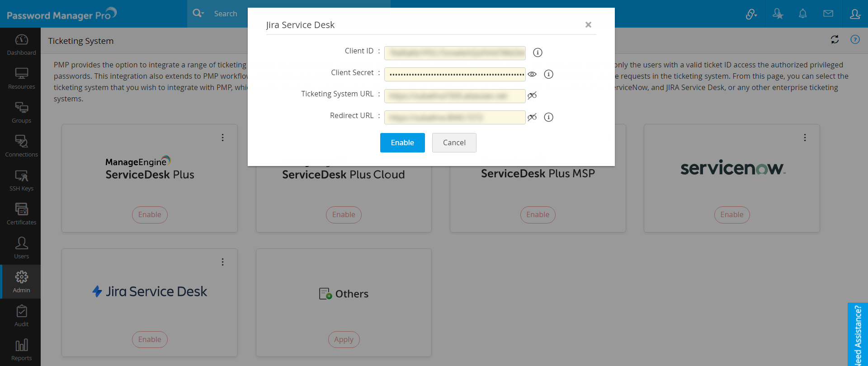Refresh the Ticketing System page
This screenshot has height=366, width=868.
pos(835,40)
